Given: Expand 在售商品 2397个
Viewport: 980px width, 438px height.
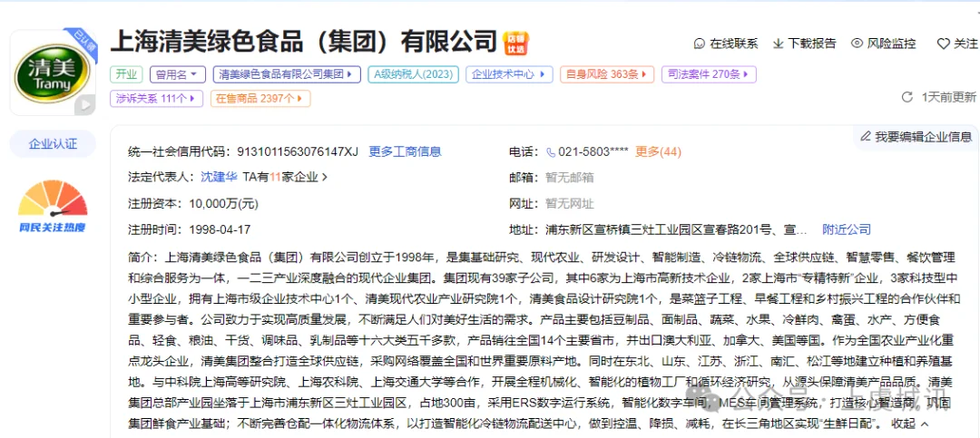Looking at the screenshot, I should click(x=260, y=98).
